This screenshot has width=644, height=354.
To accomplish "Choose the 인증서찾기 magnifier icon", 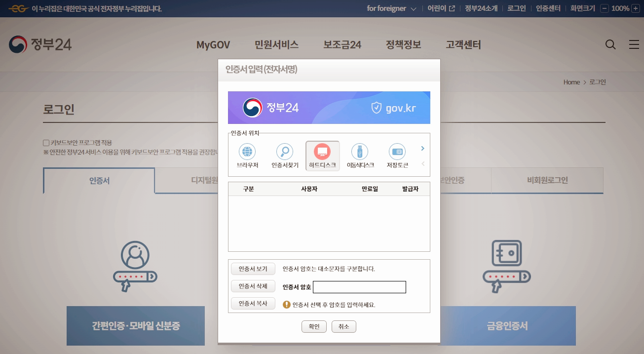I will click(285, 152).
